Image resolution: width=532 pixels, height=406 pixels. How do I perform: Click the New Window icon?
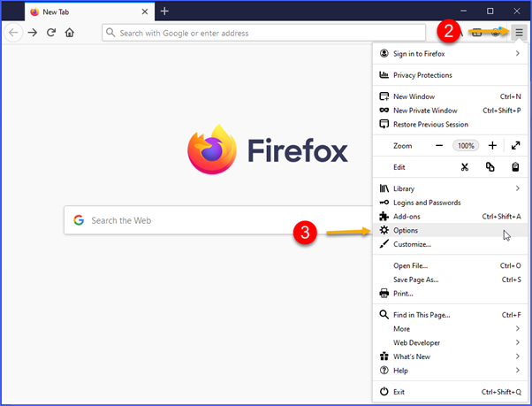point(384,96)
